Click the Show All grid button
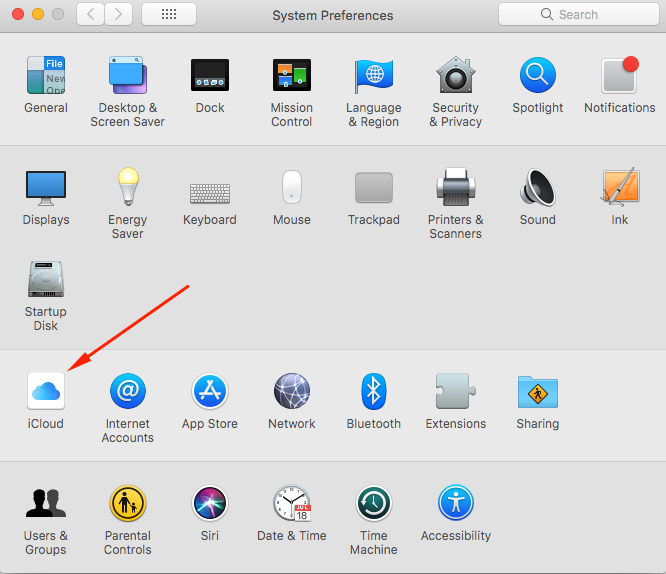This screenshot has height=574, width=666. point(169,14)
